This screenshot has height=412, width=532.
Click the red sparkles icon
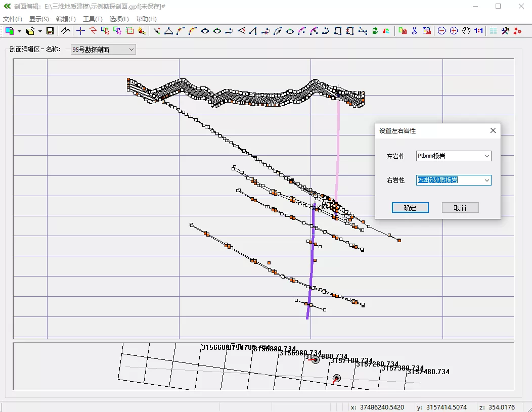517,31
